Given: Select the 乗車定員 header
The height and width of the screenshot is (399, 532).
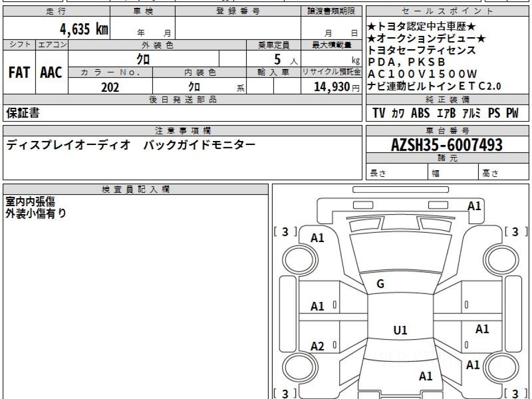Looking at the screenshot, I should 274,45.
